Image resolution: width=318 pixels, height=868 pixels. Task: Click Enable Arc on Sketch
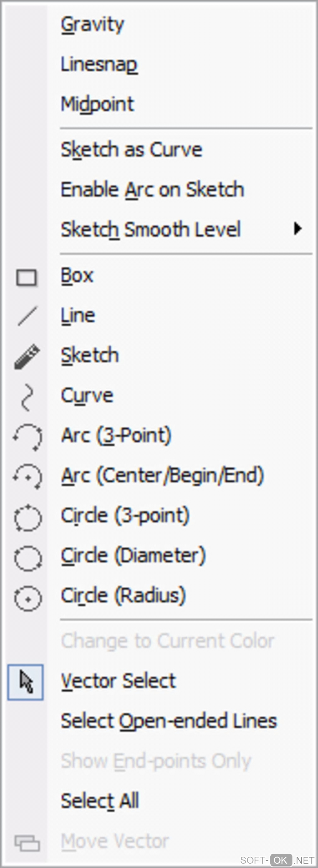(x=152, y=190)
